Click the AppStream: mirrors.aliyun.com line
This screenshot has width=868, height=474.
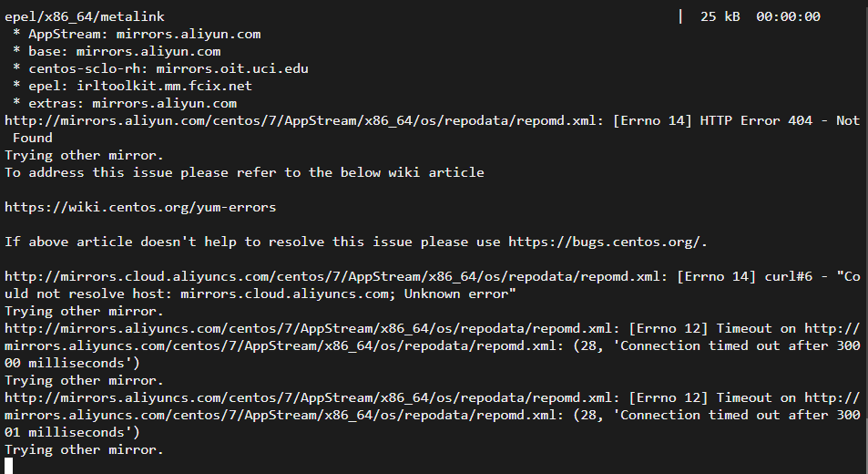[x=137, y=35]
